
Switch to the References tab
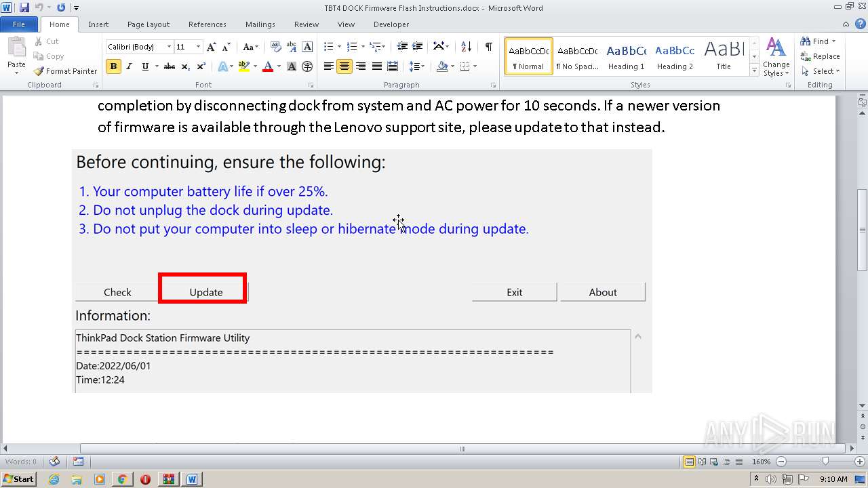click(x=208, y=24)
